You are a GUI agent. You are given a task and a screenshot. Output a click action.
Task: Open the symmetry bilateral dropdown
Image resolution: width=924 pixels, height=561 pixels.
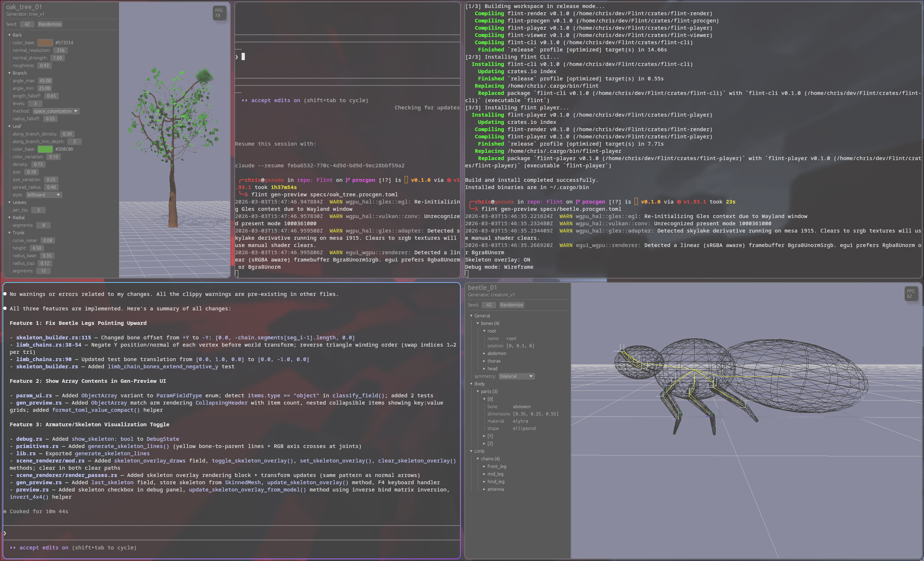click(516, 376)
